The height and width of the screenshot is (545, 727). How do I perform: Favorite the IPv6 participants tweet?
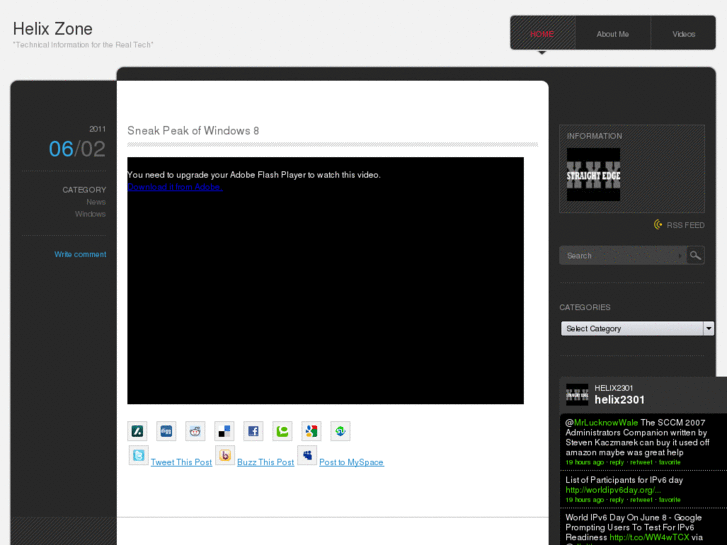point(670,500)
